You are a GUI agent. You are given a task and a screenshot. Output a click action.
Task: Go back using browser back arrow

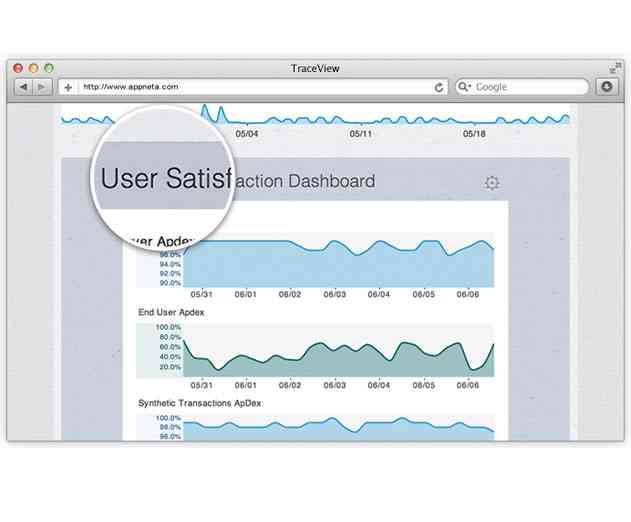(24, 87)
